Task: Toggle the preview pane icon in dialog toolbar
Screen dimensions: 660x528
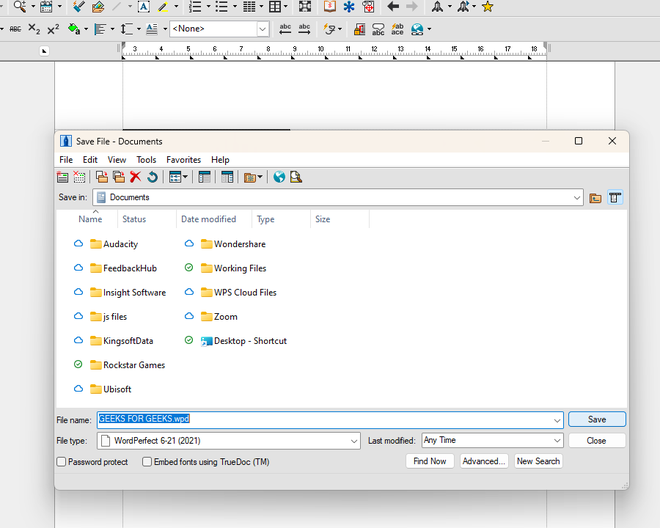Action: coord(227,177)
